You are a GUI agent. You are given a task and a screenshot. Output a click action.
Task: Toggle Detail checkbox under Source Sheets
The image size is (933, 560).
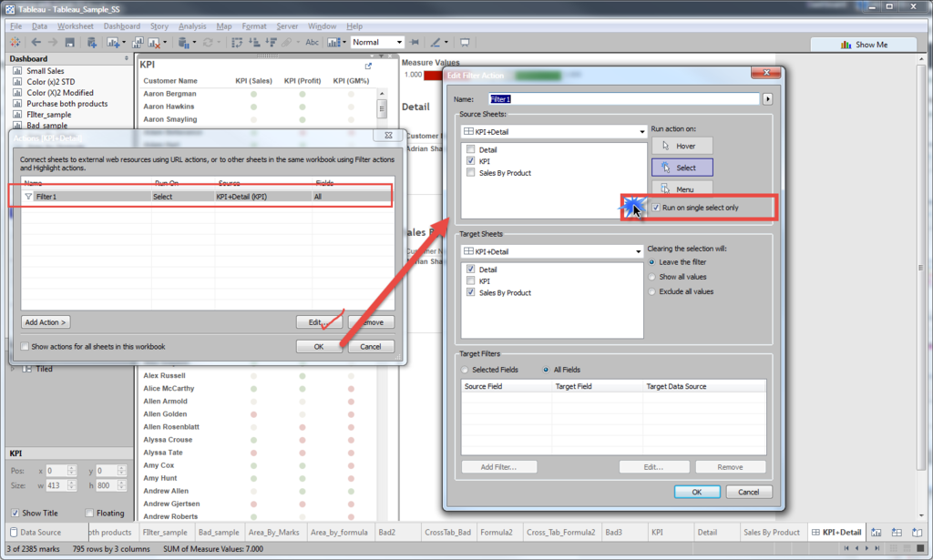point(471,150)
